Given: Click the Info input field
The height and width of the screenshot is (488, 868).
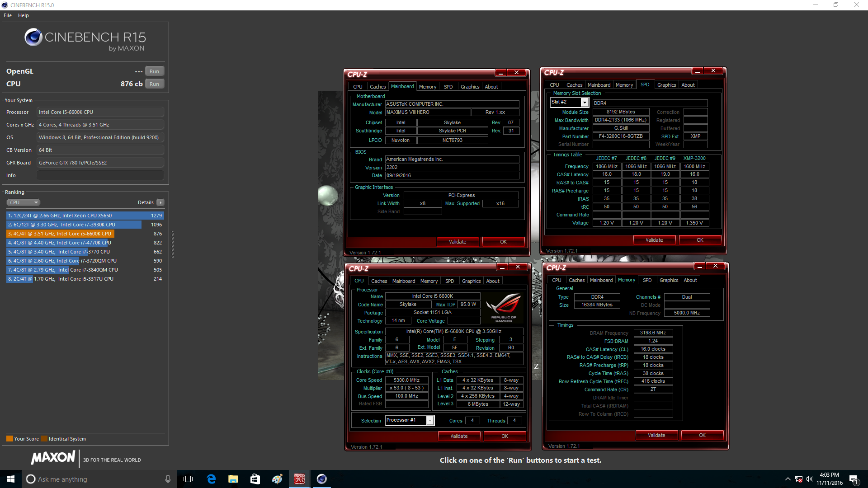Looking at the screenshot, I should 100,175.
